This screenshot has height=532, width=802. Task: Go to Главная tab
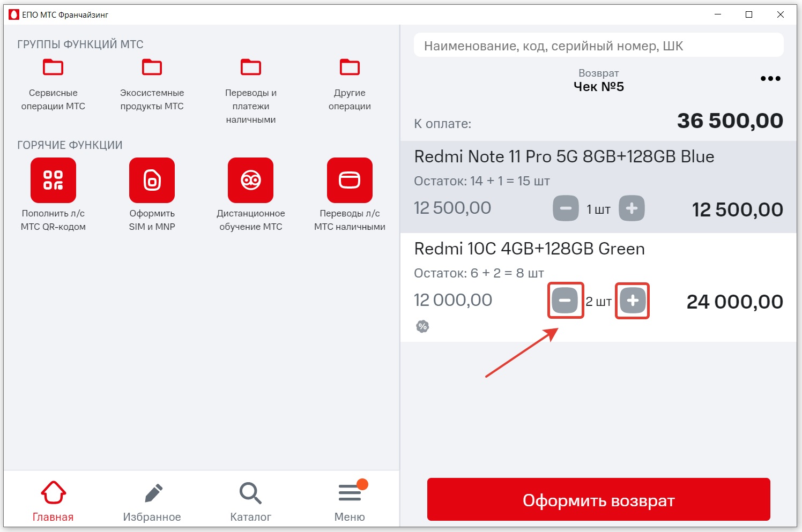point(53,501)
